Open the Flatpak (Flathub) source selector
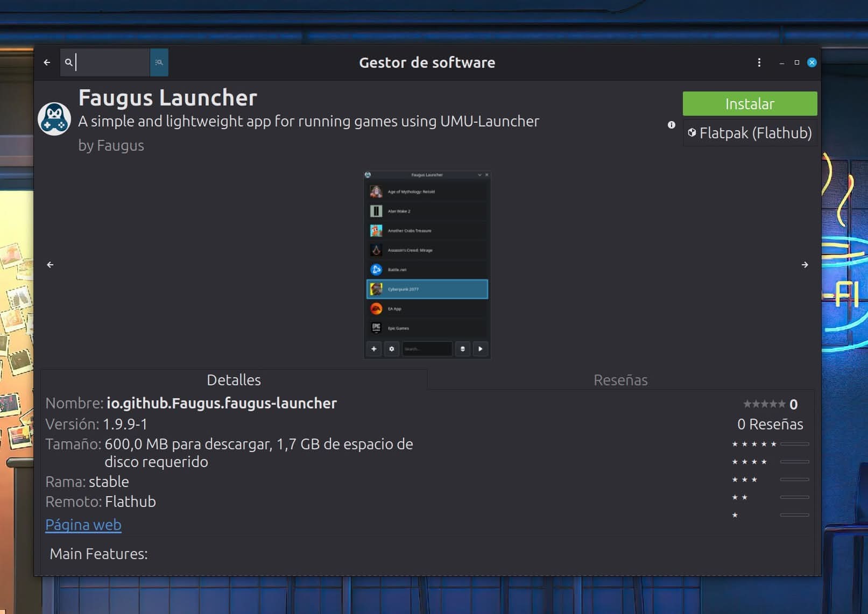The width and height of the screenshot is (868, 614). tap(750, 132)
